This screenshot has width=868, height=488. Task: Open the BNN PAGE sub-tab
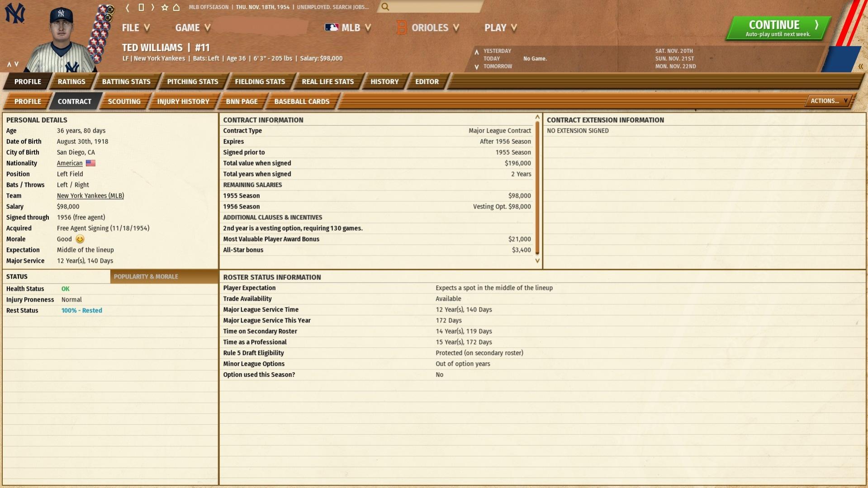(242, 101)
